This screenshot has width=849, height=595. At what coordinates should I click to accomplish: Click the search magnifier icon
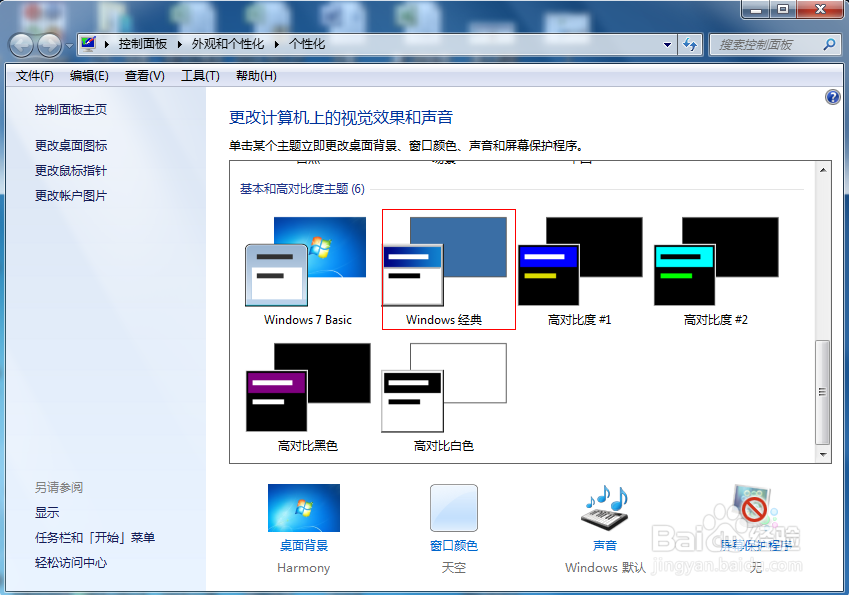tap(829, 44)
